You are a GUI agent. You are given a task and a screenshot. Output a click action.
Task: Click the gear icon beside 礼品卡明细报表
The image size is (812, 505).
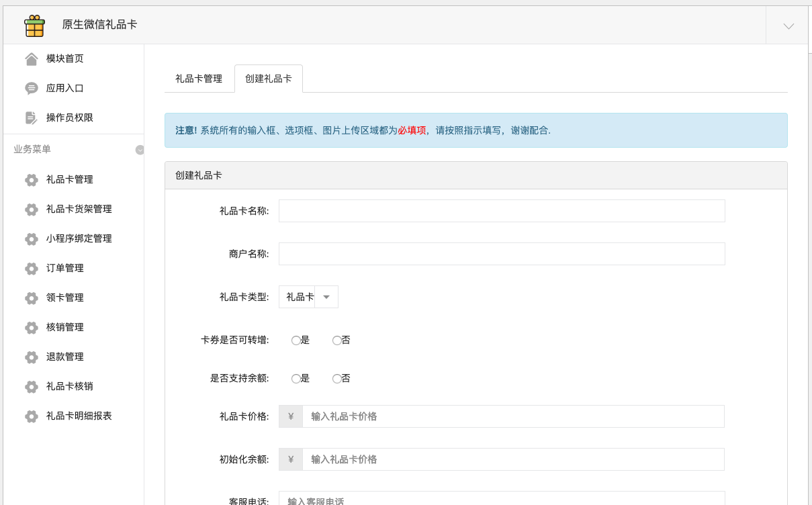click(x=32, y=416)
